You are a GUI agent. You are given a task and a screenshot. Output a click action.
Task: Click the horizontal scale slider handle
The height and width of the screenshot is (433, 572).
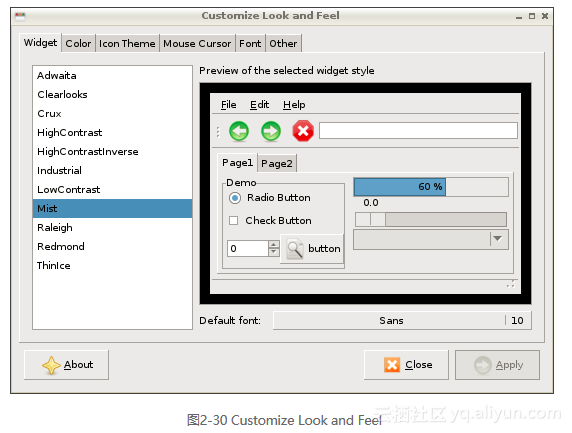(x=370, y=220)
